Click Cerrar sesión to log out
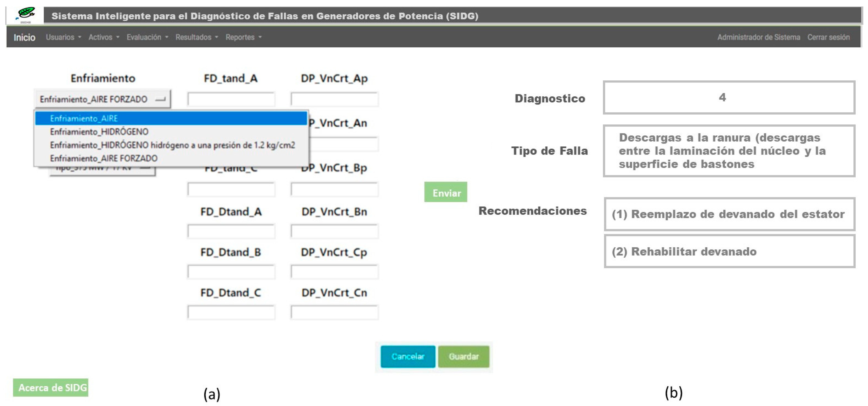The height and width of the screenshot is (406, 868). (x=828, y=37)
